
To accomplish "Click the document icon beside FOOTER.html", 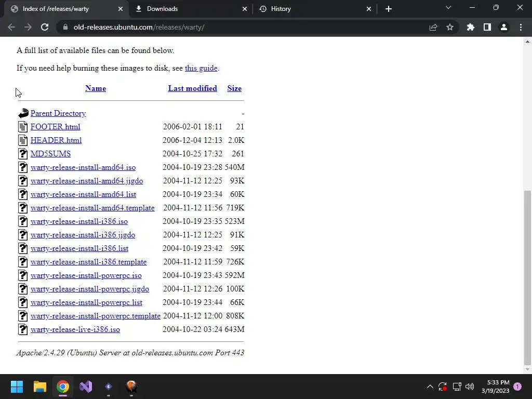I will click(x=23, y=127).
